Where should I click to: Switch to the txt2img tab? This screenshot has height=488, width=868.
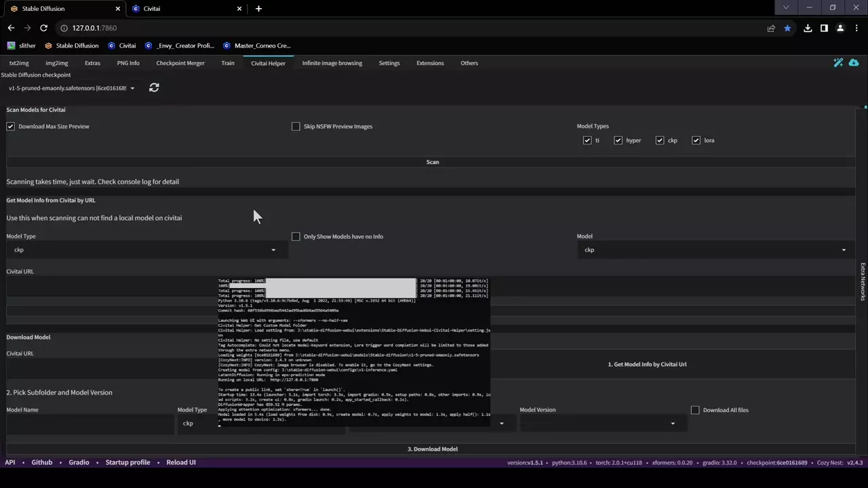[x=19, y=63]
